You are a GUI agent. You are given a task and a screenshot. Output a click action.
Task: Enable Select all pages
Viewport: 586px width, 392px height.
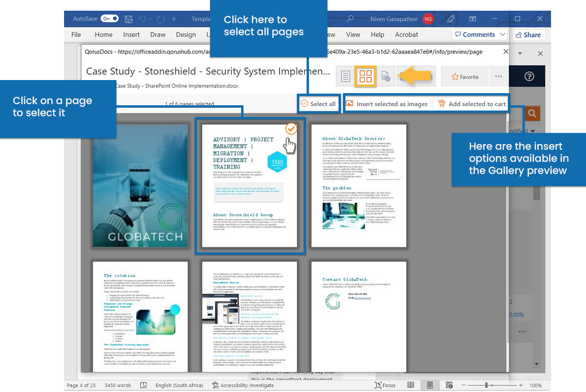click(x=318, y=103)
